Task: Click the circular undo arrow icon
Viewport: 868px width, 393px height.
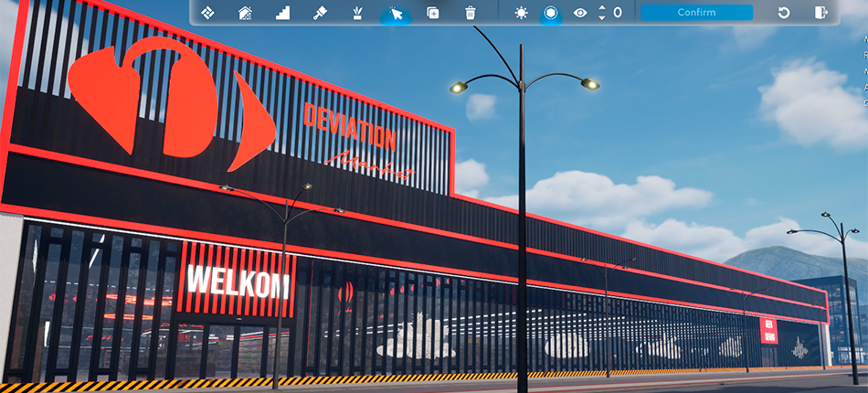Action: 783,13
